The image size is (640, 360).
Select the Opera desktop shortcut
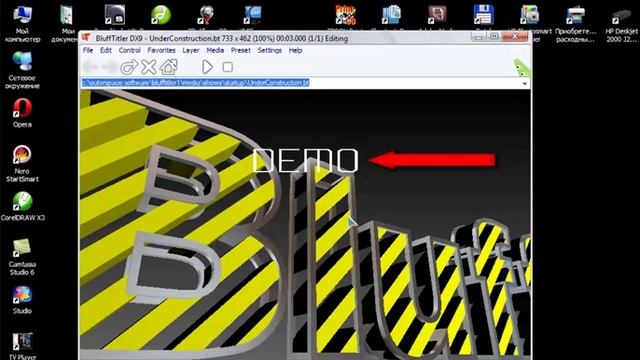22,113
